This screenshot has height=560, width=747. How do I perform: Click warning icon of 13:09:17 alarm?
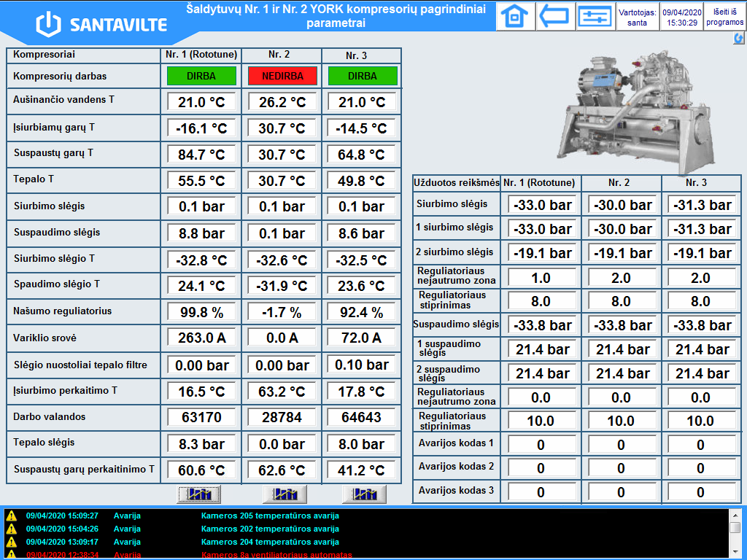point(11,542)
